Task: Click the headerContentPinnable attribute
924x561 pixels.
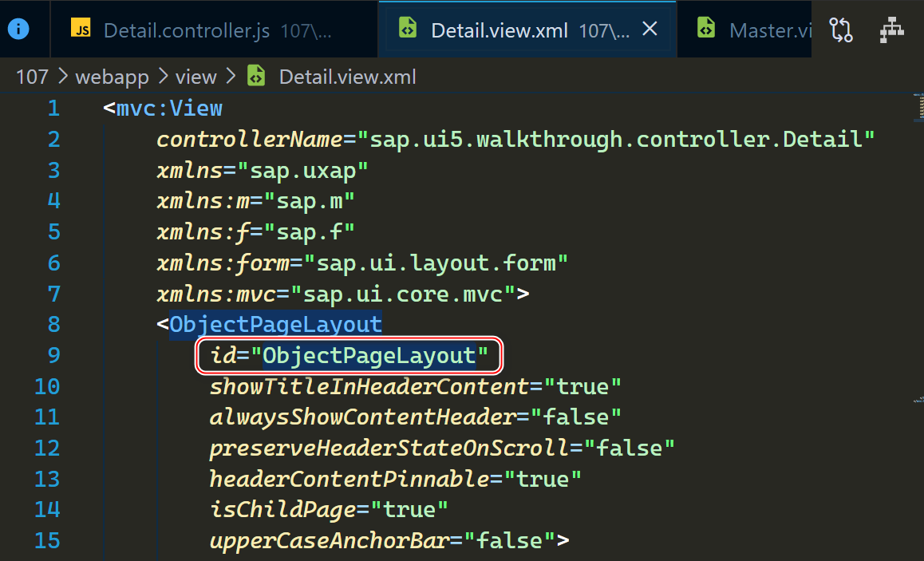Action: pos(349,479)
